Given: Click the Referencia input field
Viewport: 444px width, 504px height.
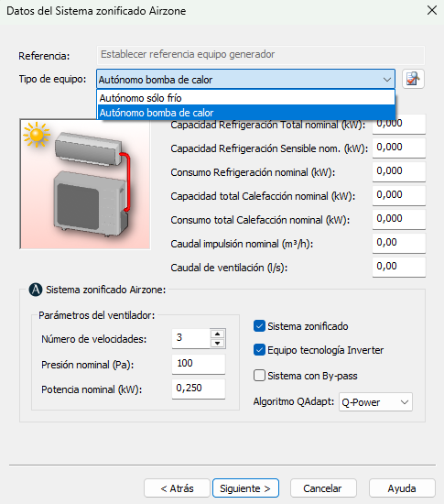Looking at the screenshot, I should pyautogui.click(x=261, y=55).
